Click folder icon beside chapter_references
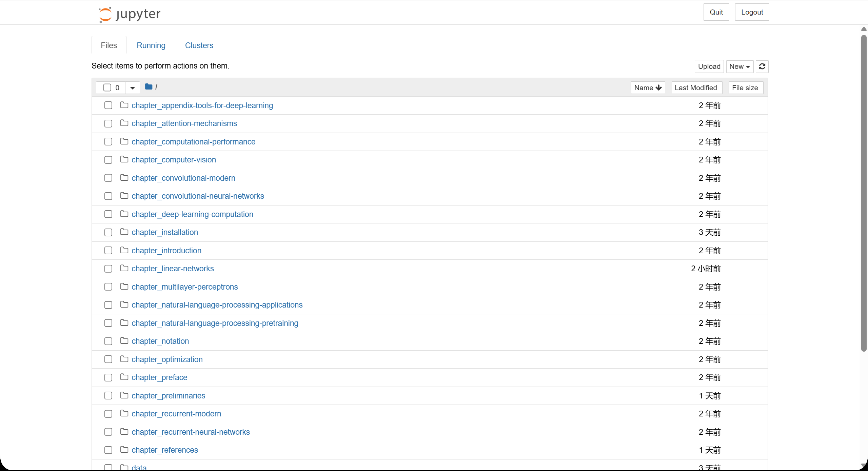Screen dimensions: 868x471 [x=124, y=450]
